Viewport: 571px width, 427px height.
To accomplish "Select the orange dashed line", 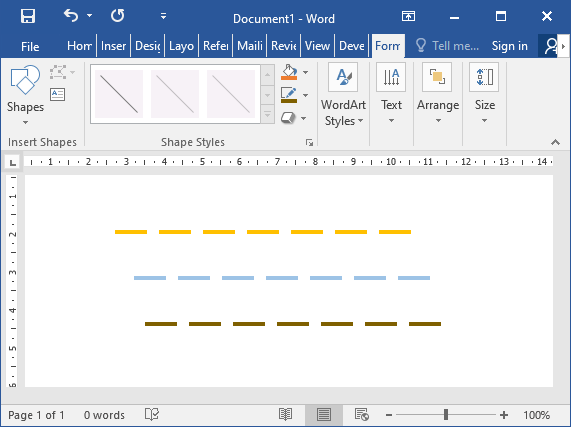I will 263,232.
